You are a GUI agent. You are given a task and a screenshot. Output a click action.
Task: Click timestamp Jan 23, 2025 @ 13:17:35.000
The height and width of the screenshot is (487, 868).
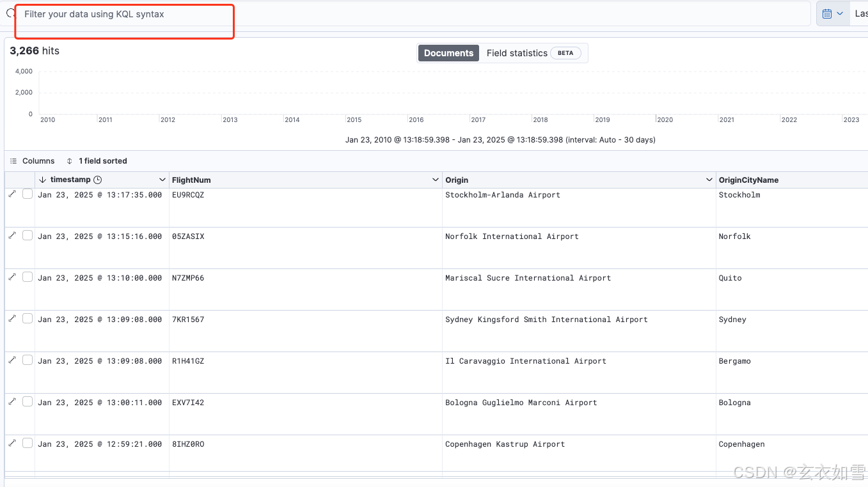100,195
